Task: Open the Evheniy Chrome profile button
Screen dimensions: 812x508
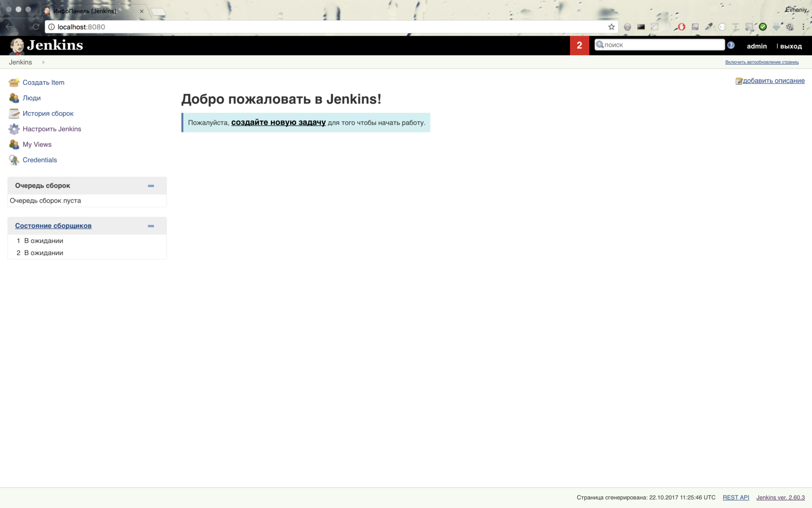Action: pyautogui.click(x=796, y=10)
